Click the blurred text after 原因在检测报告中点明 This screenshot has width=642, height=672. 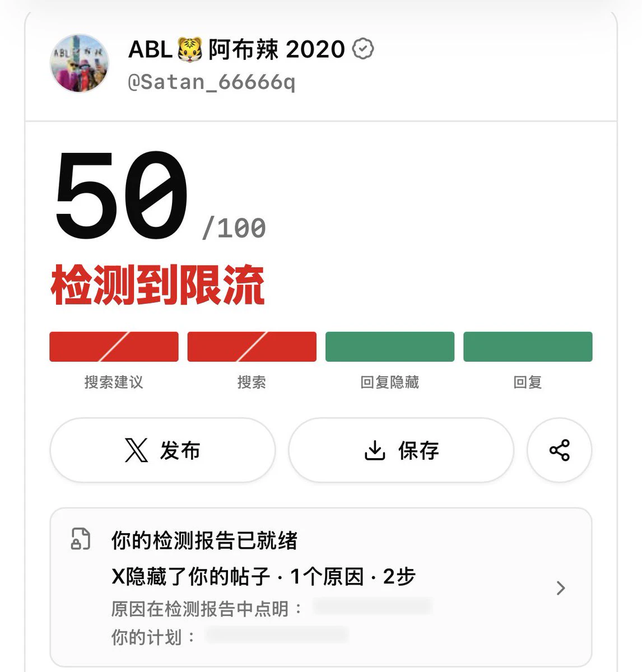tap(373, 606)
